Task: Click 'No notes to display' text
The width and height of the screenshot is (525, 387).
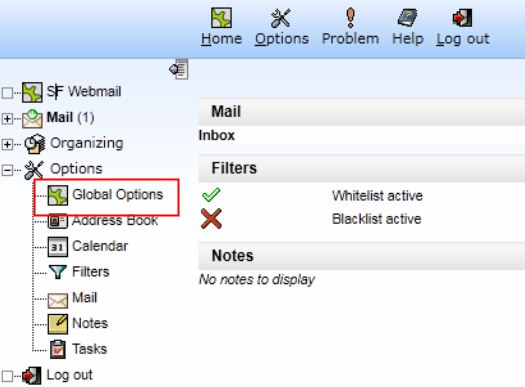Action: tap(257, 280)
